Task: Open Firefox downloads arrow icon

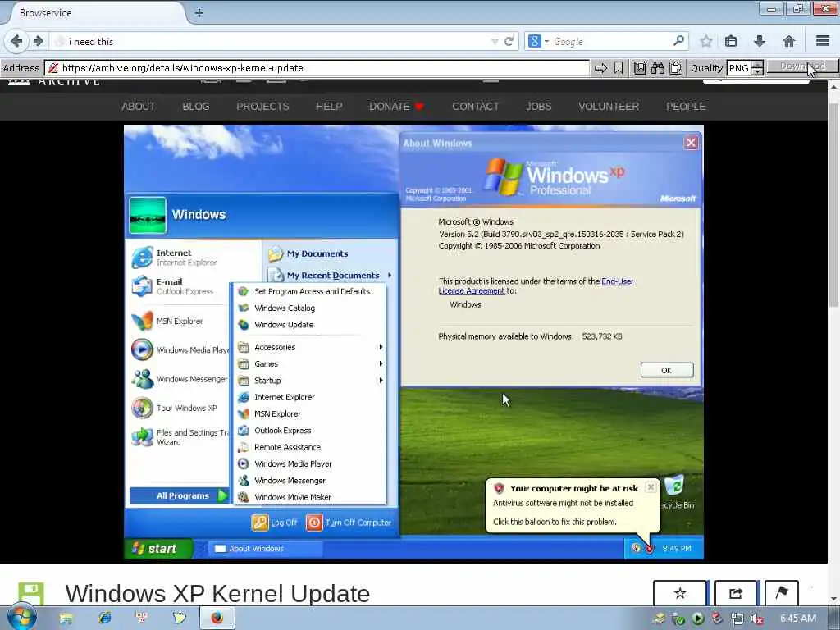Action: [x=759, y=41]
